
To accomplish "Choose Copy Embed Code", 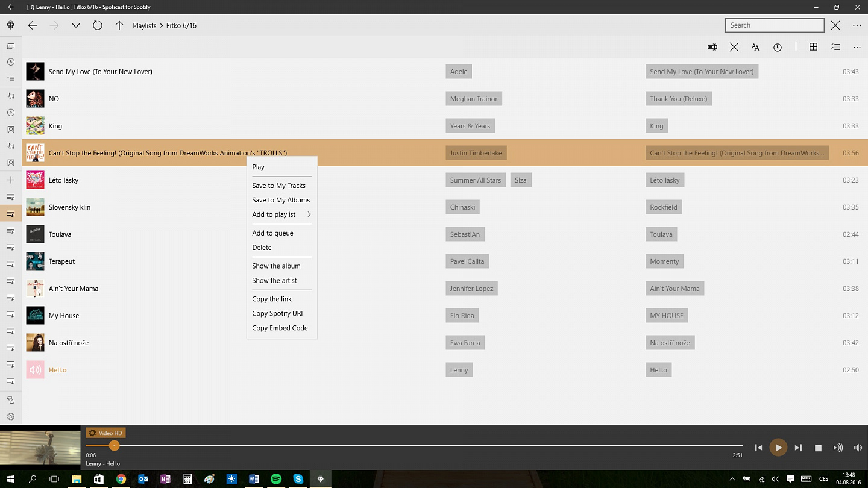I will (x=282, y=328).
